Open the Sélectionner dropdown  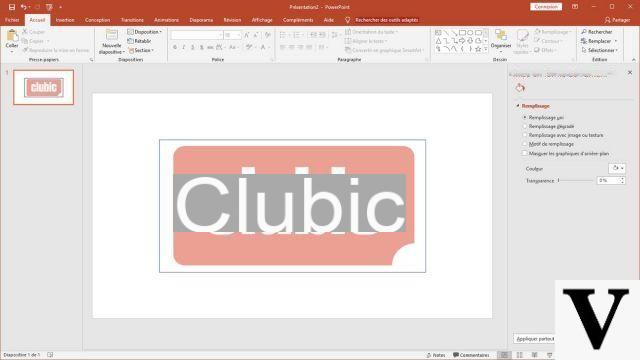point(600,50)
